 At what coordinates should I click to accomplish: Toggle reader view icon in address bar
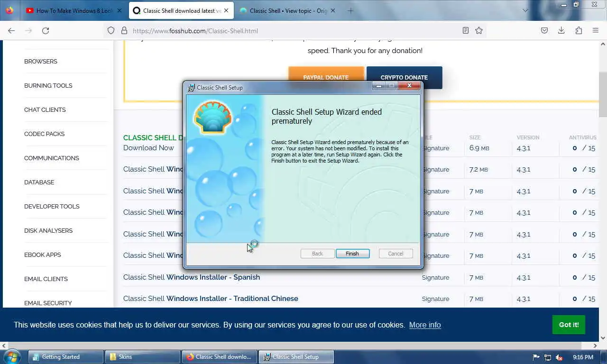click(466, 30)
